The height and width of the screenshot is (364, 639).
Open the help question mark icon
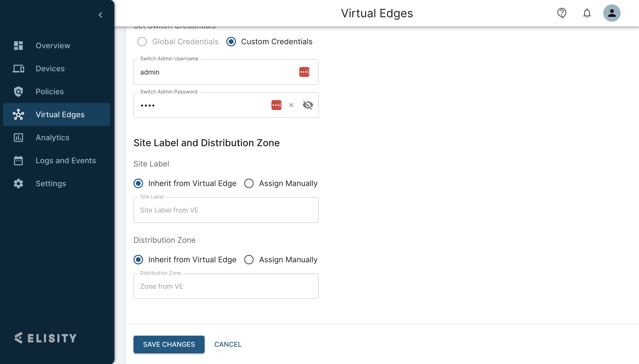click(562, 13)
